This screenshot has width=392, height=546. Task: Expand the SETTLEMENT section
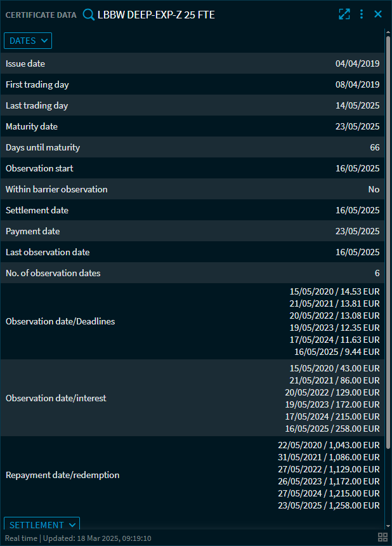tap(41, 525)
